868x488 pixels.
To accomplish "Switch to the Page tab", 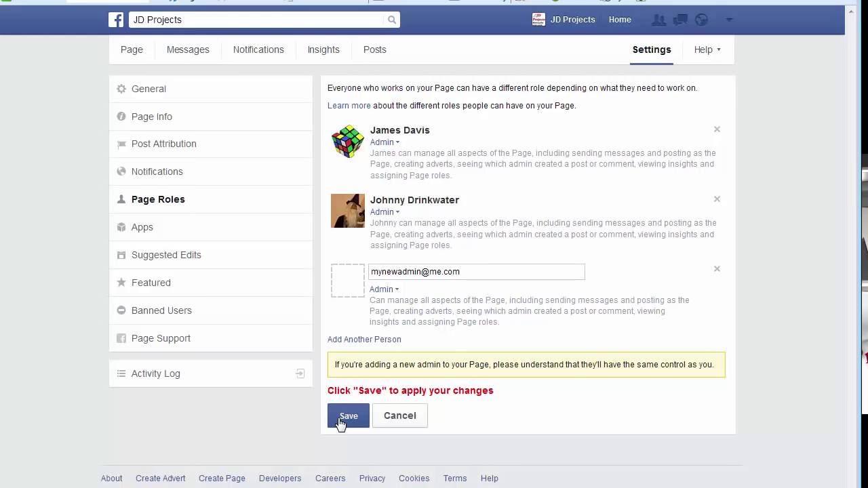I will [x=132, y=49].
